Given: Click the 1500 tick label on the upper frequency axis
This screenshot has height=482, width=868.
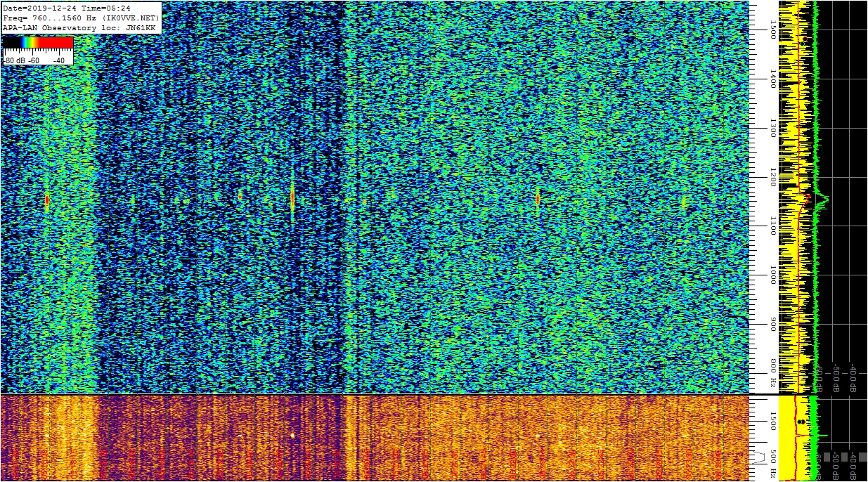Looking at the screenshot, I should click(x=772, y=29).
